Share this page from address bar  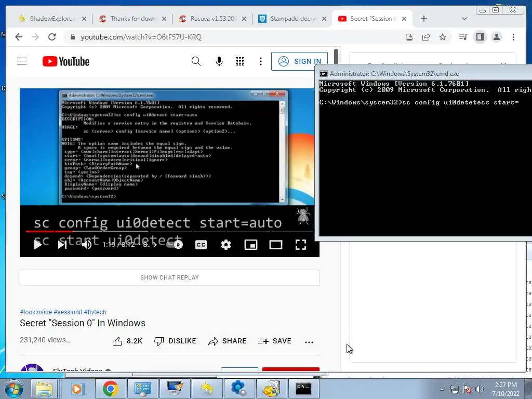(426, 37)
